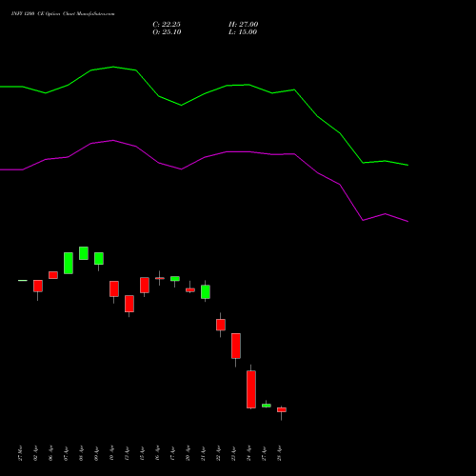Select the open value O: 25.10

click(167, 32)
